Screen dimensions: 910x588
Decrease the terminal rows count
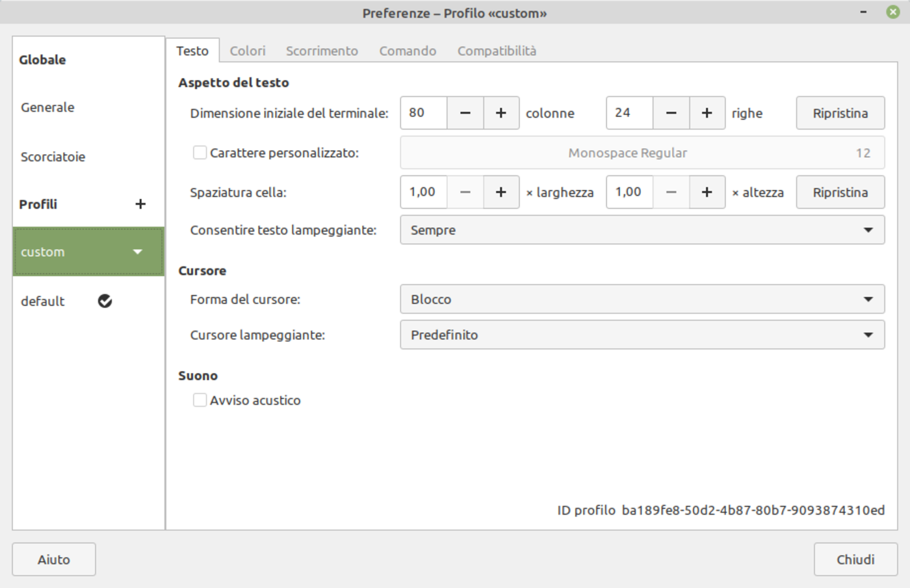671,113
